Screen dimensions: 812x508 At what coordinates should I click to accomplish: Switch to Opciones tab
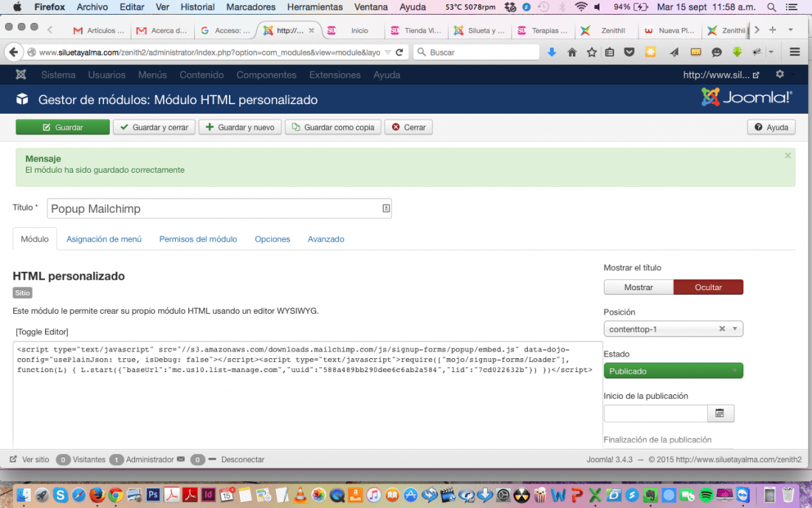(272, 239)
